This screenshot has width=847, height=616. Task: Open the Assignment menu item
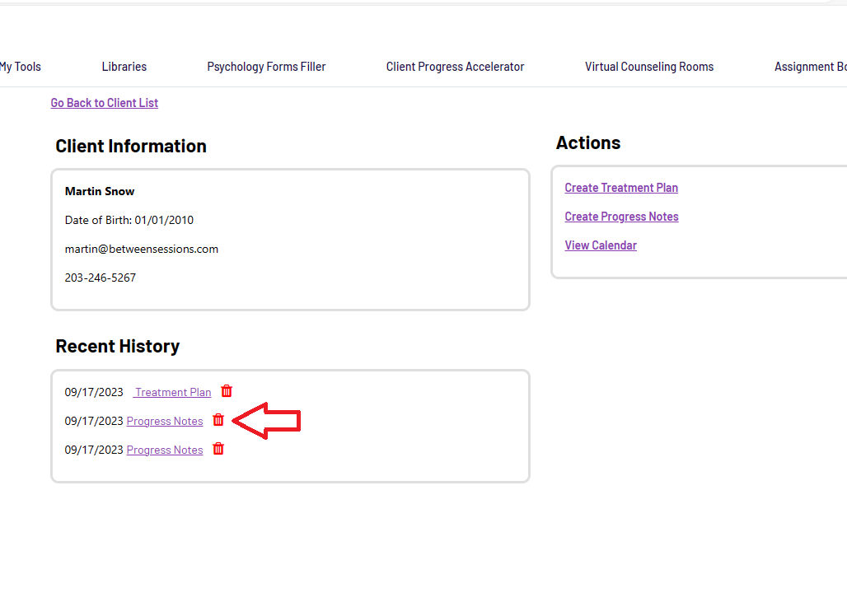(x=810, y=67)
